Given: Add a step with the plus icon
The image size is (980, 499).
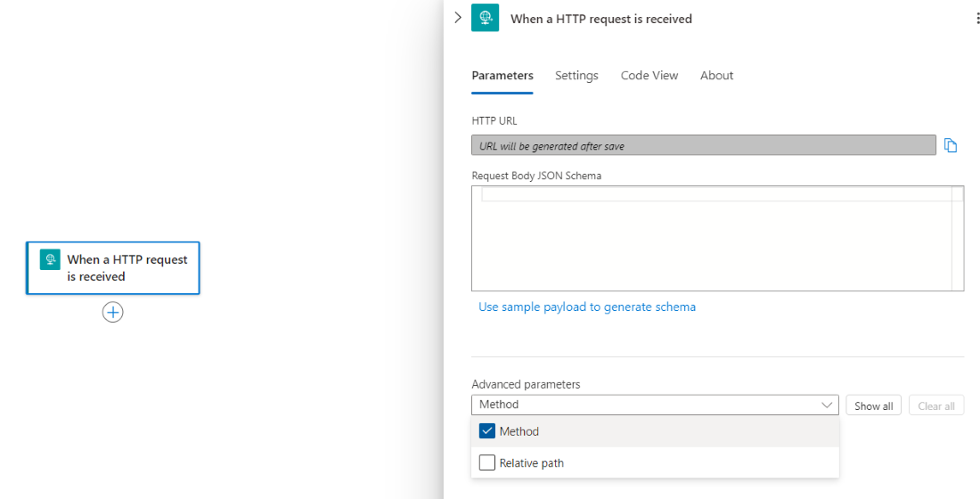Looking at the screenshot, I should tap(112, 312).
